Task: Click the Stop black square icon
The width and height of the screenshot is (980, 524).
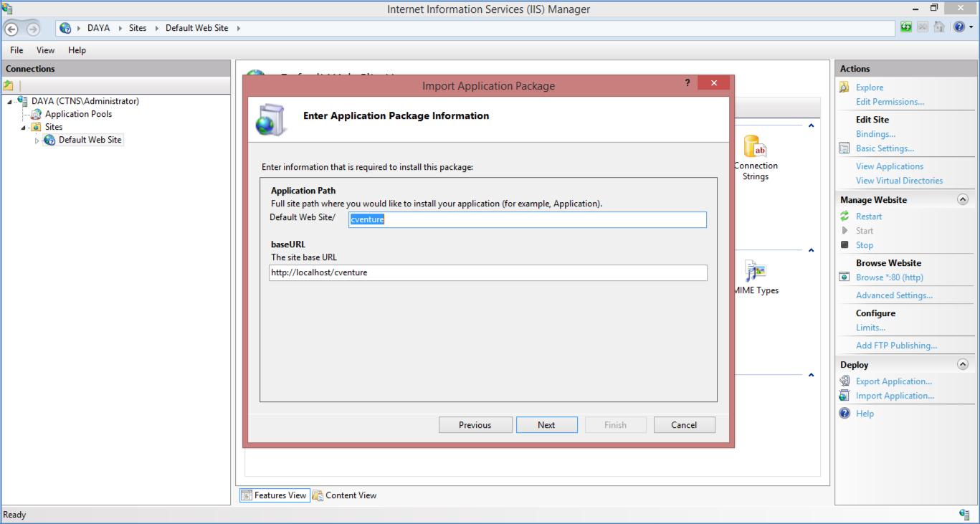Action: coord(845,245)
